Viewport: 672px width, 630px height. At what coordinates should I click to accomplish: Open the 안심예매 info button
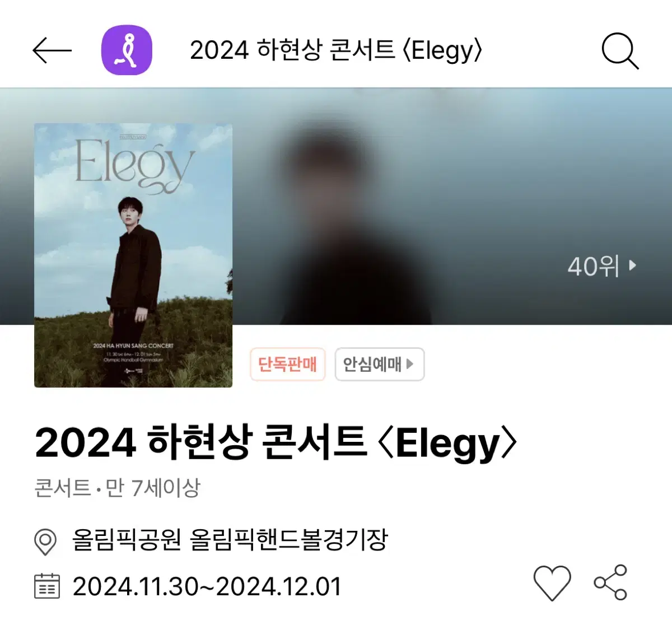coord(379,364)
